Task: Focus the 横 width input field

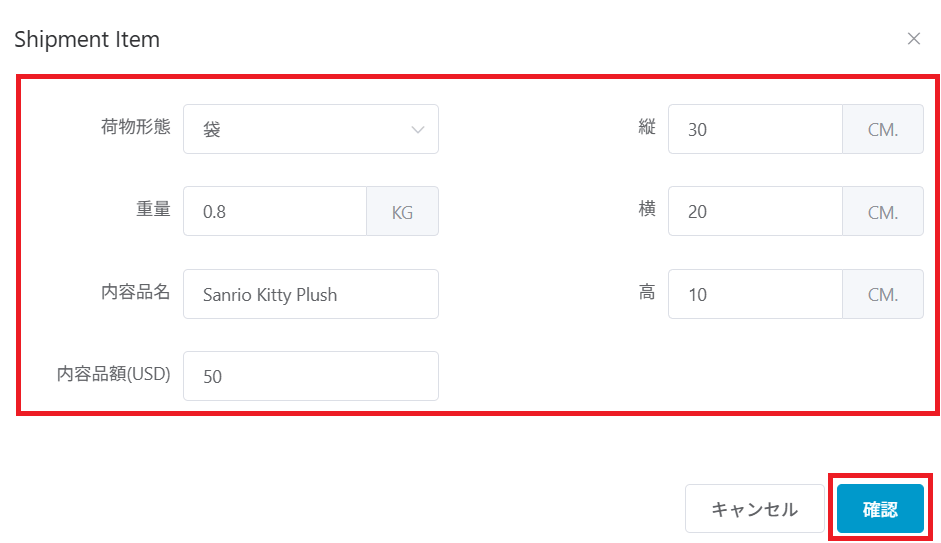Action: click(x=755, y=212)
